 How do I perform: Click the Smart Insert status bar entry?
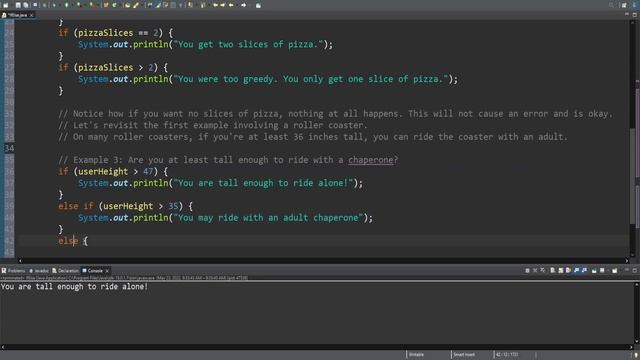click(464, 355)
